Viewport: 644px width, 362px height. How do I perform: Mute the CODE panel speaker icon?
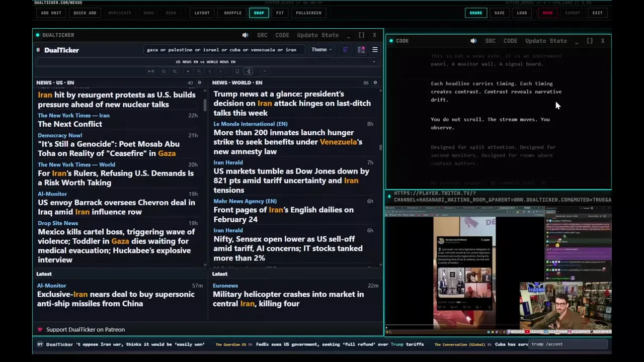tap(473, 41)
